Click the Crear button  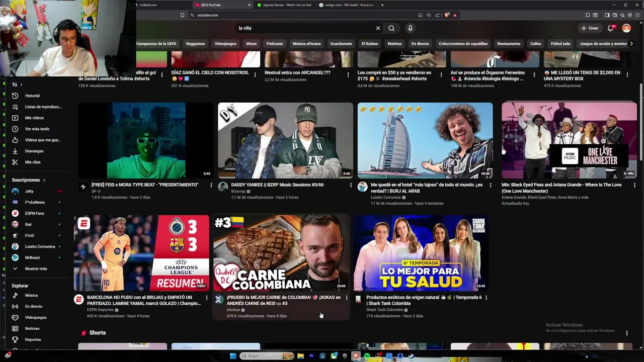(x=589, y=28)
